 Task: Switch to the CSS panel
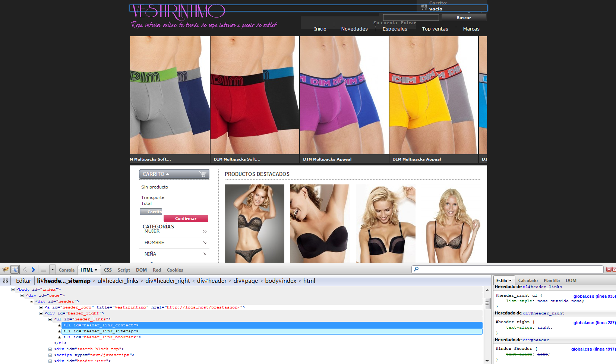[108, 270]
